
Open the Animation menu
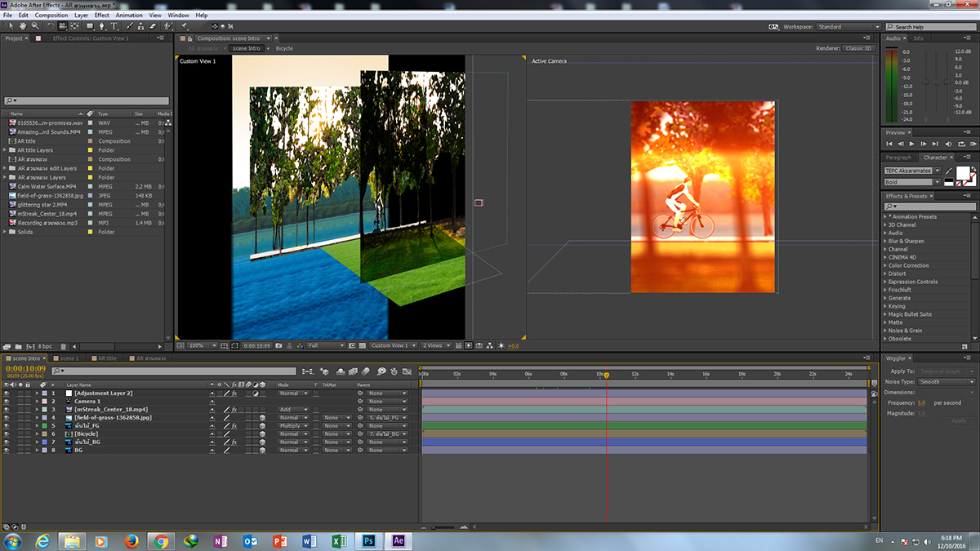click(128, 16)
